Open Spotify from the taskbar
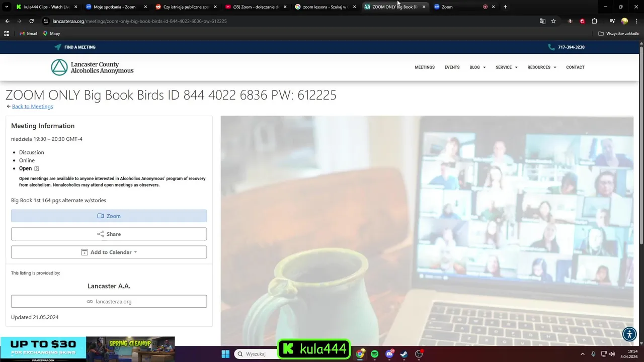 tap(375, 354)
